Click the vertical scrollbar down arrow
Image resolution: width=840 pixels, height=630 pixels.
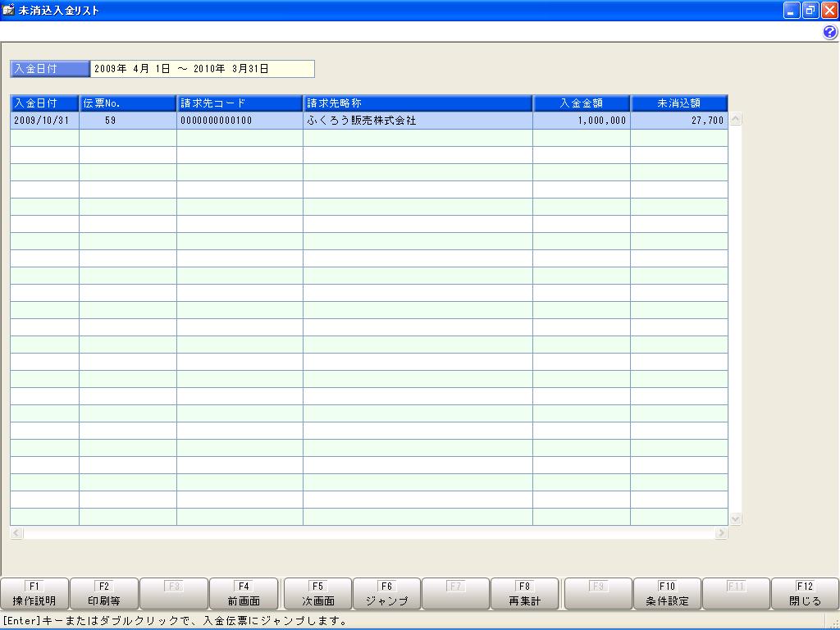point(736,518)
